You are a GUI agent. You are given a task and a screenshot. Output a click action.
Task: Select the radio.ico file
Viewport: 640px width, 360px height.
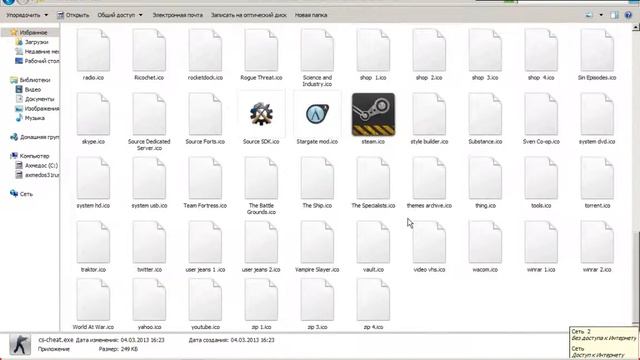pos(93,54)
